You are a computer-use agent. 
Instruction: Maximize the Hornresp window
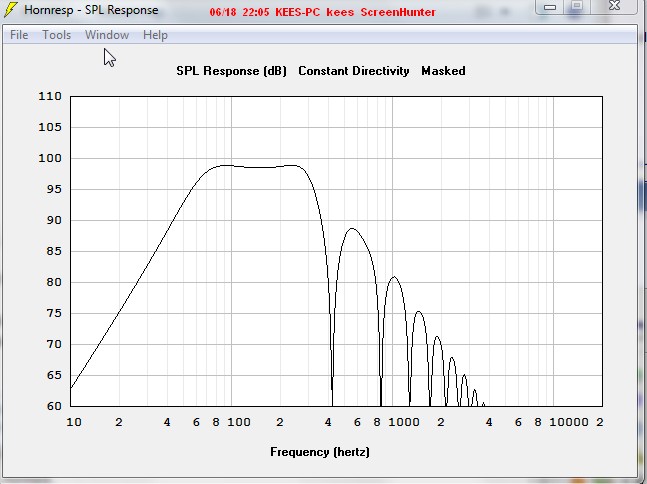(577, 6)
